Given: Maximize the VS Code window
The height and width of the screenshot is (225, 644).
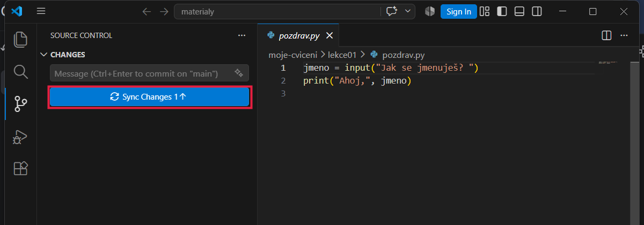Looking at the screenshot, I should coord(593,11).
